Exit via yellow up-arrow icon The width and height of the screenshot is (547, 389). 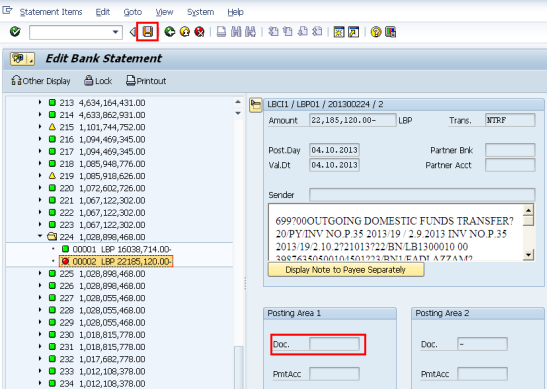tap(185, 32)
